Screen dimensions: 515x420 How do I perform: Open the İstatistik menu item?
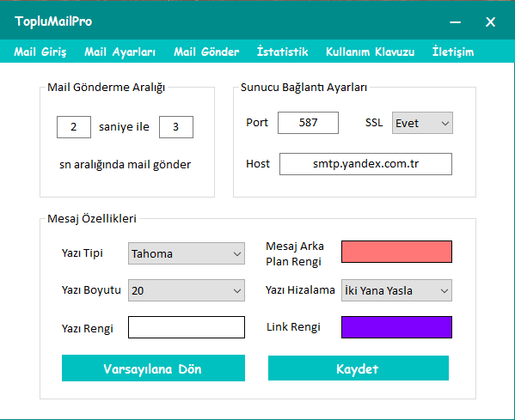pos(283,52)
